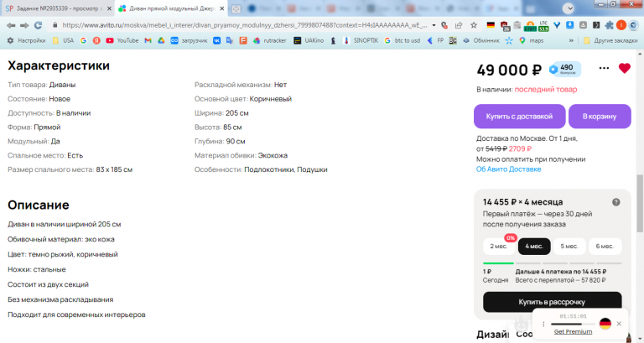Click the browser back arrow
This screenshot has height=343, width=644.
[11, 25]
